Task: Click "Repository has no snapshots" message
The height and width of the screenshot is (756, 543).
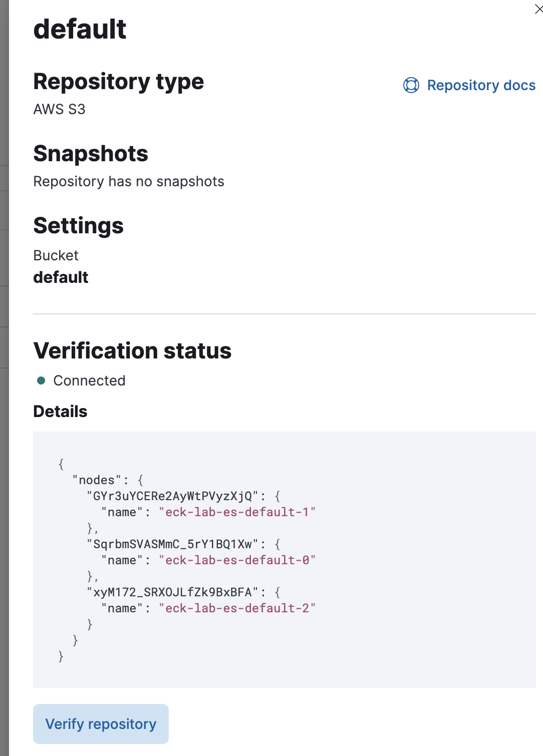Action: (x=129, y=181)
